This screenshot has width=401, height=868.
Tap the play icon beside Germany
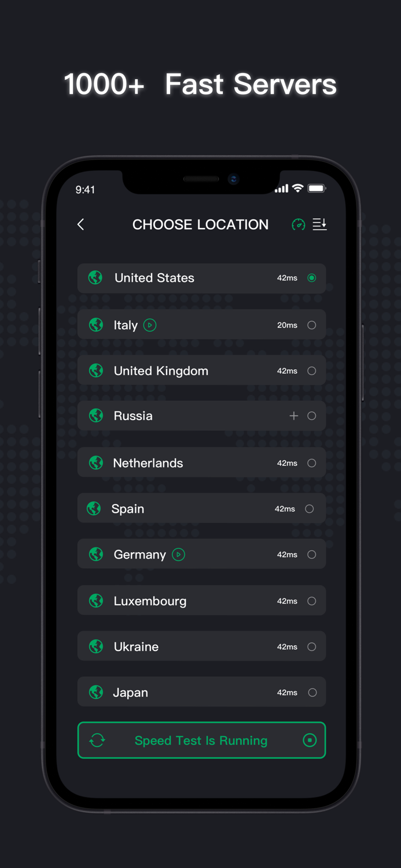179,554
